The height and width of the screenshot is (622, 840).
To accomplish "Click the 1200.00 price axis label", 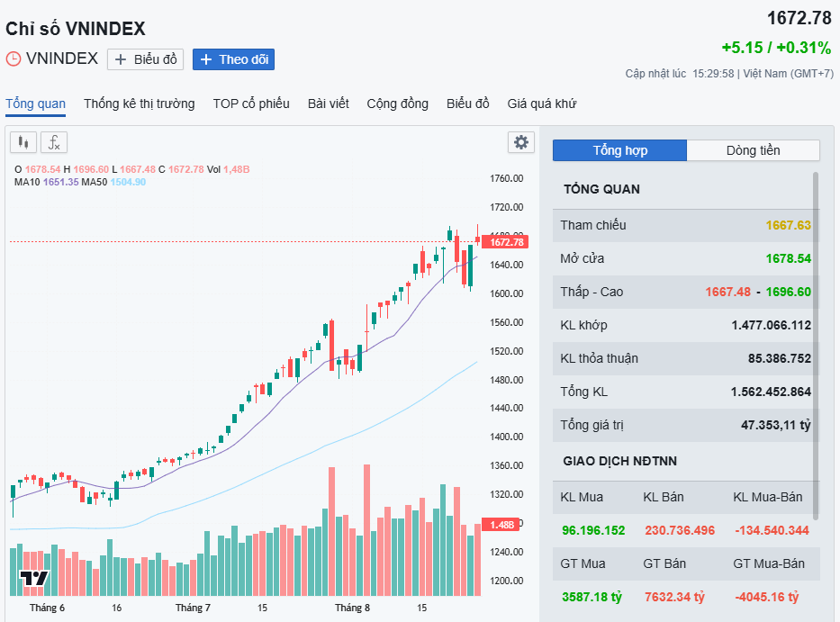I will pos(506,581).
